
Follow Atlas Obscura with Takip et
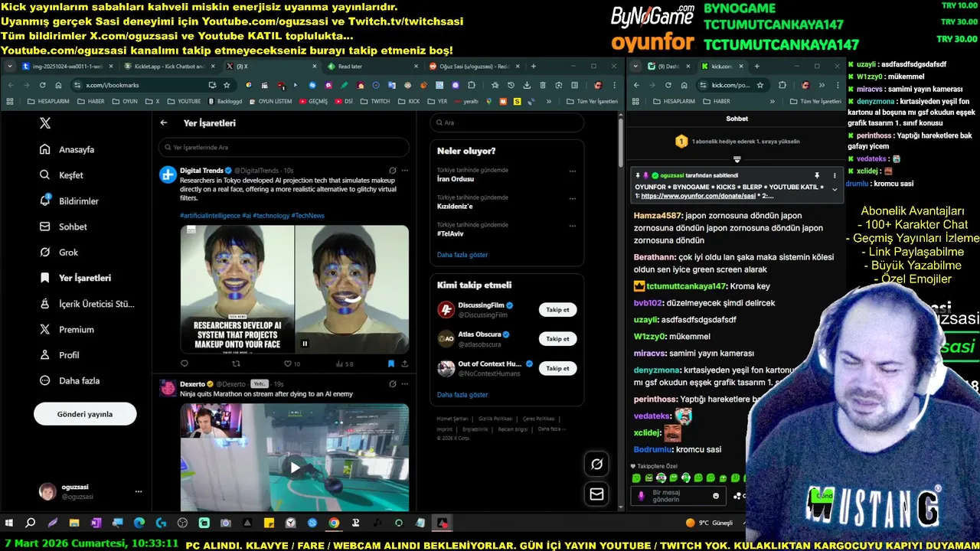(558, 339)
